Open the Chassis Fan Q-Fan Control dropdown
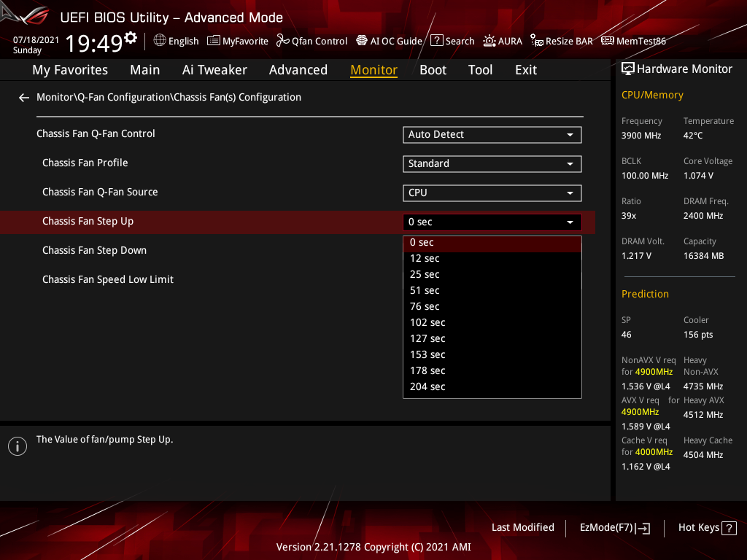The image size is (747, 560). pos(492,134)
